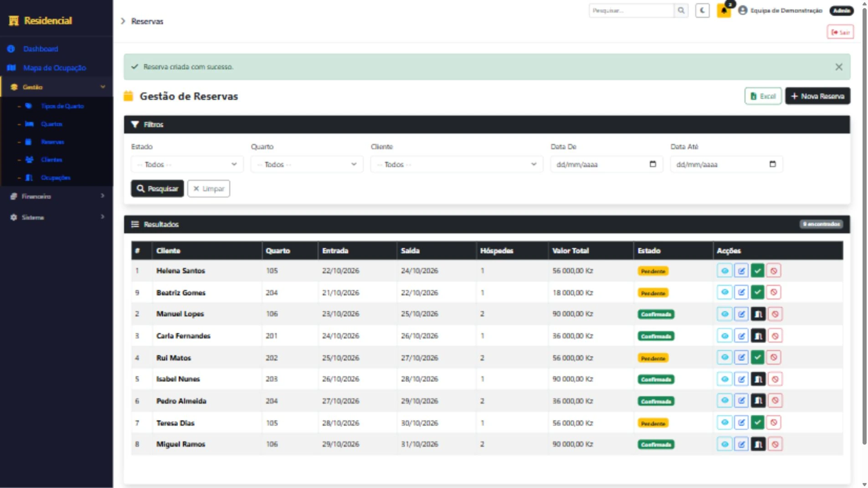This screenshot has width=868, height=488.
Task: Open the Estado filter dropdown
Action: point(187,164)
